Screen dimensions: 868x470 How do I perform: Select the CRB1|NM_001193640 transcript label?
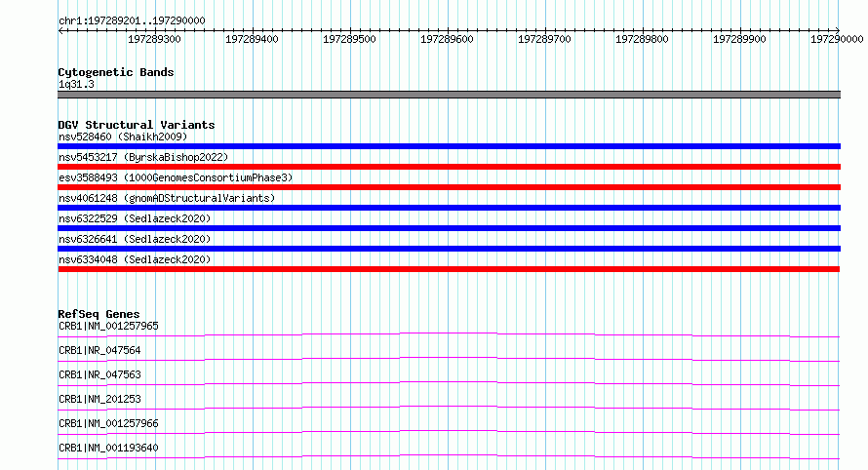coord(108,448)
